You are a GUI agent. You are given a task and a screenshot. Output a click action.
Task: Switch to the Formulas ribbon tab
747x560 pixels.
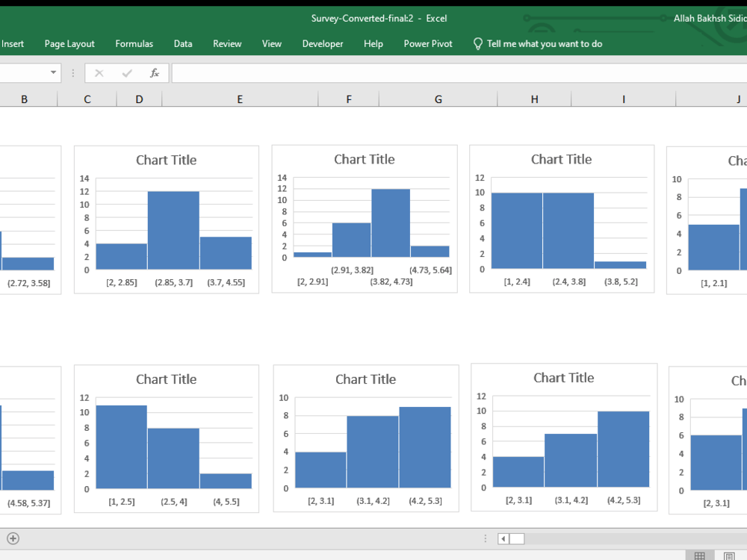click(134, 43)
